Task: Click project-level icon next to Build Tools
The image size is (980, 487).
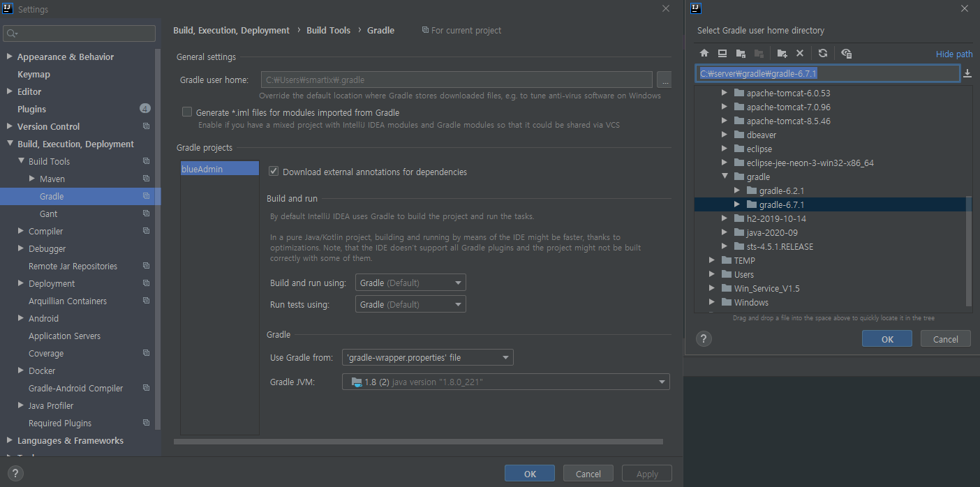Action: [x=146, y=161]
